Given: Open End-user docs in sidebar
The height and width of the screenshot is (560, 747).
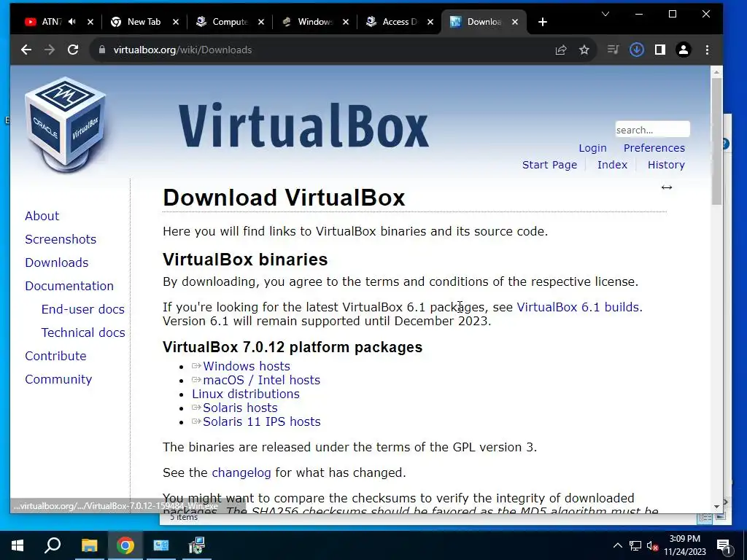Looking at the screenshot, I should [x=83, y=309].
